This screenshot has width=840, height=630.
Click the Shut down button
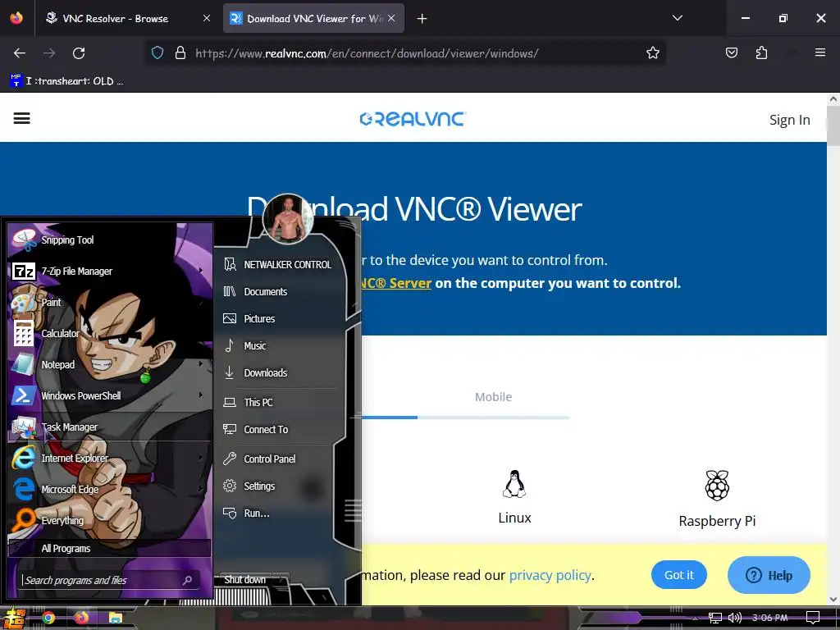(x=244, y=580)
